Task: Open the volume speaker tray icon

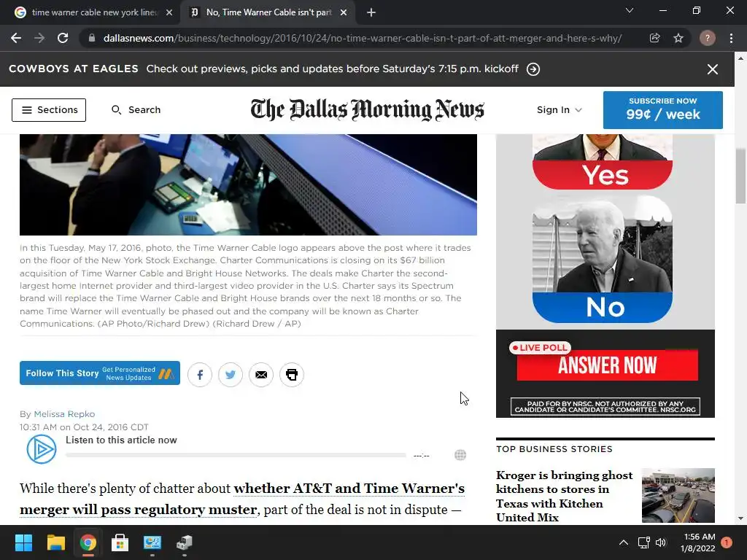Action: coord(661,542)
